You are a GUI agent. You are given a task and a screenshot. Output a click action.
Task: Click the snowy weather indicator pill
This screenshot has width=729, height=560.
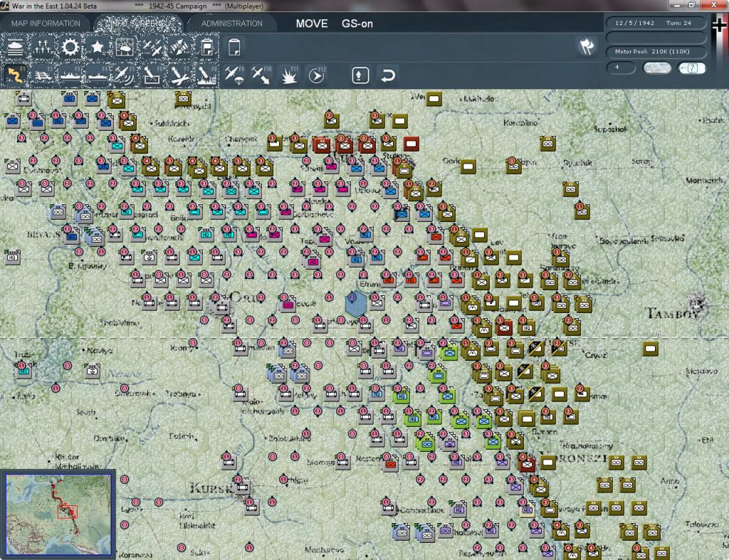(x=656, y=68)
